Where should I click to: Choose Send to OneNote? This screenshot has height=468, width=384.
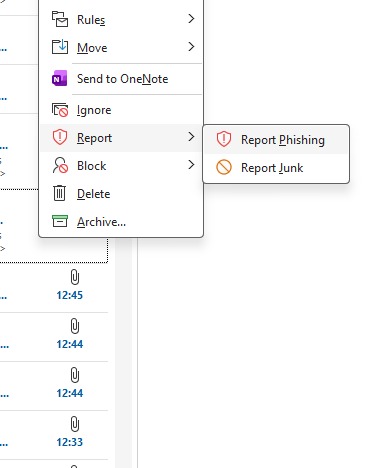click(x=121, y=79)
